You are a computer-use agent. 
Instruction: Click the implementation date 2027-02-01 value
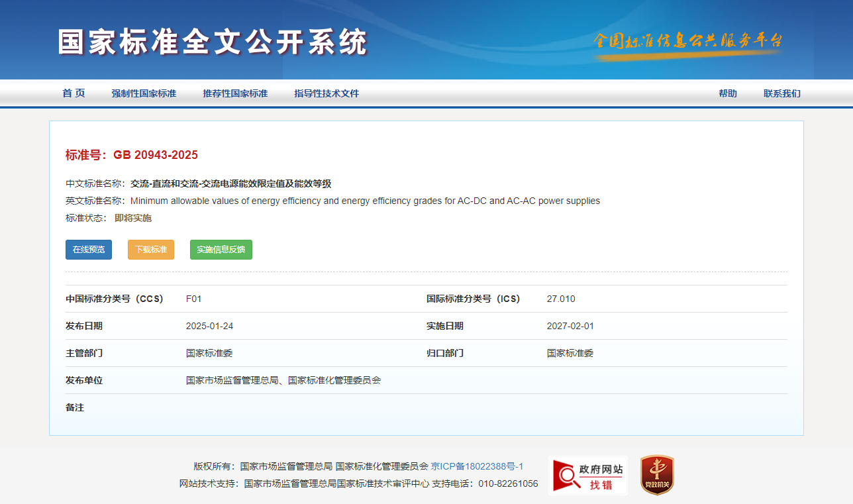point(570,326)
